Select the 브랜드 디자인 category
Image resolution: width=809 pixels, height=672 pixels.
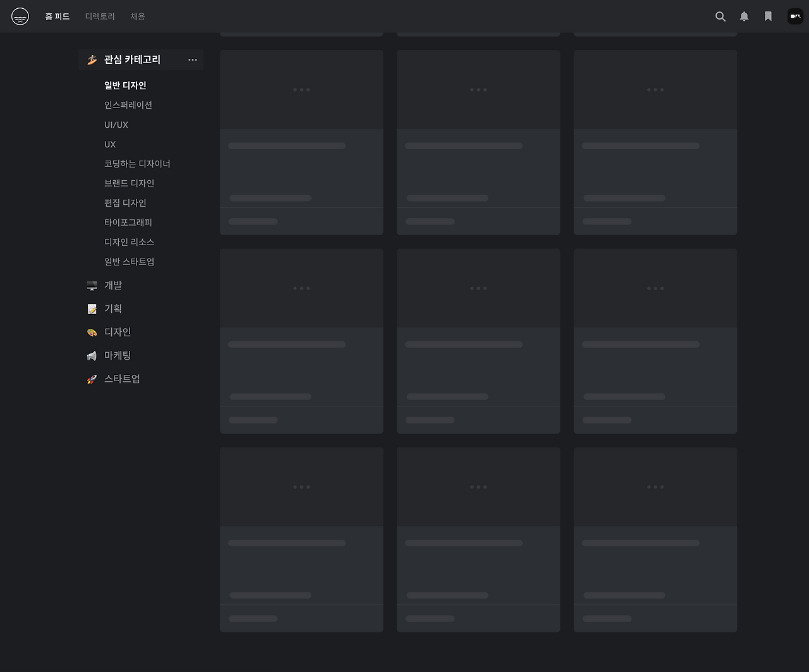click(129, 183)
